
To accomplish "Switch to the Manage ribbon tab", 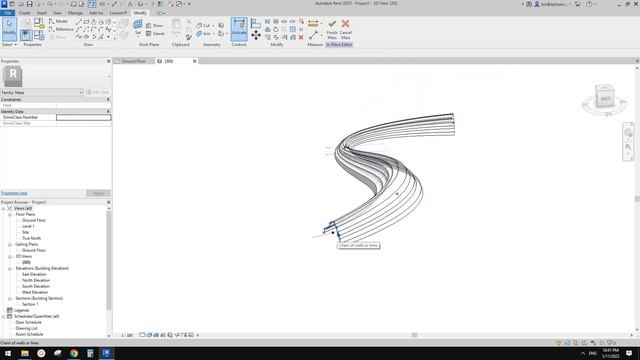I will point(75,13).
